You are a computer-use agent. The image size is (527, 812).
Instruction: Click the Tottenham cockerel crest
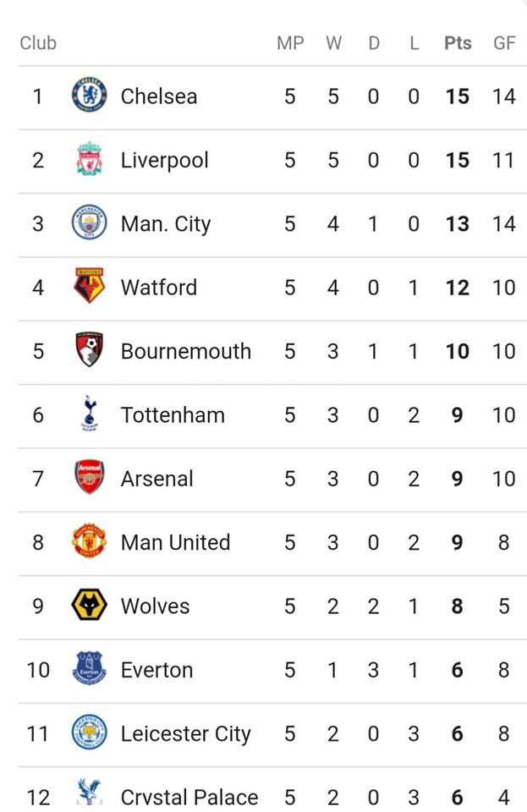pyautogui.click(x=89, y=414)
